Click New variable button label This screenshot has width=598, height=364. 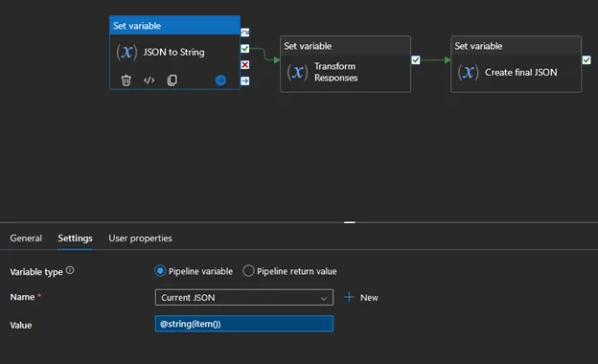pyautogui.click(x=369, y=298)
